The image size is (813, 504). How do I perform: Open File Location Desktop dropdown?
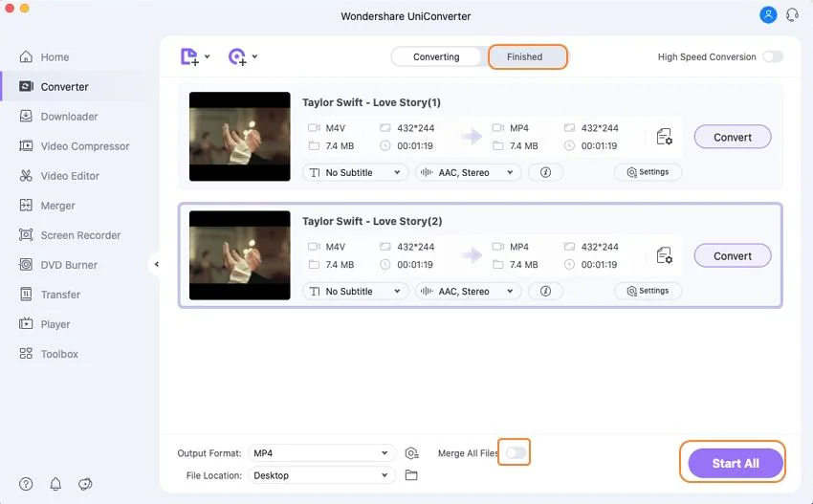coord(321,475)
